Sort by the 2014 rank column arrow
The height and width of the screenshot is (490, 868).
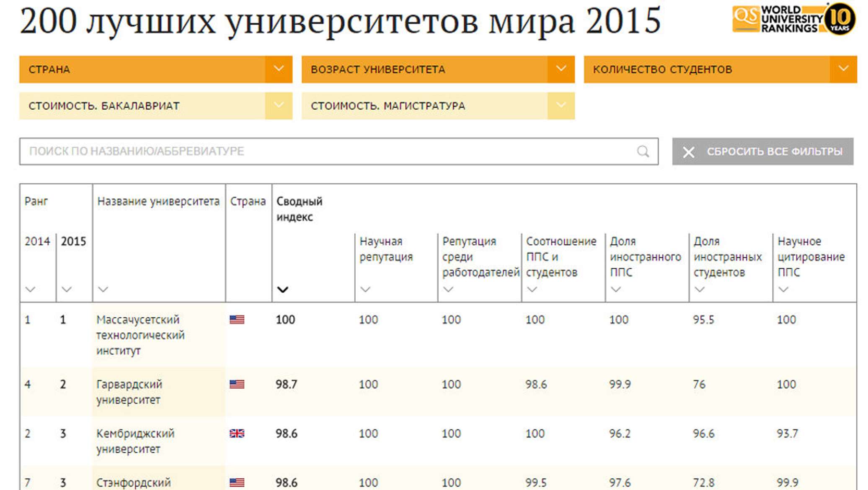click(x=30, y=289)
